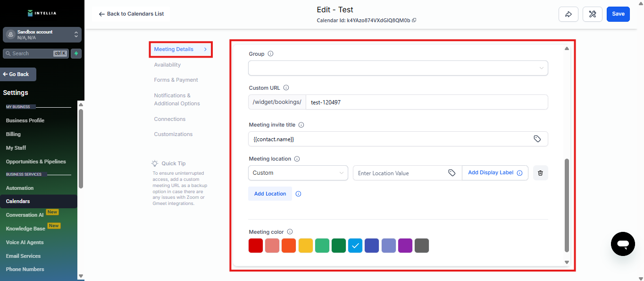Open the Forms & Payment tab
This screenshot has height=281, width=644.
[x=176, y=80]
